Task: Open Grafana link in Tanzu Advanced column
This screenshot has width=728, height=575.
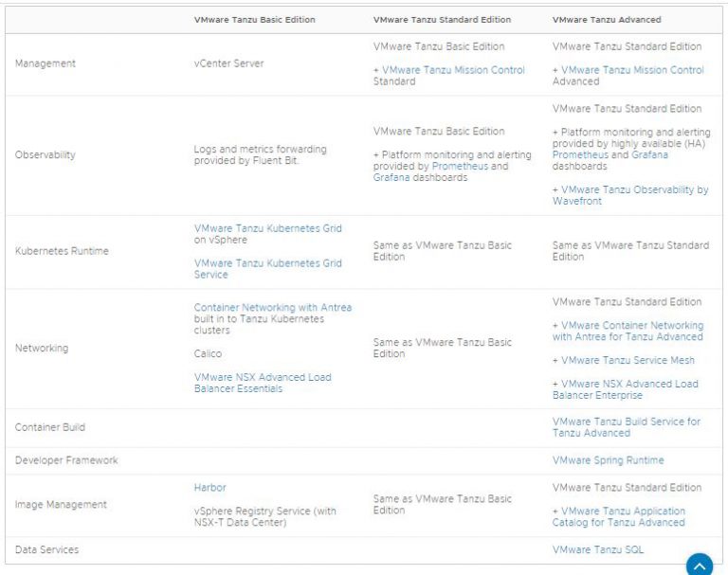Action: pos(649,154)
